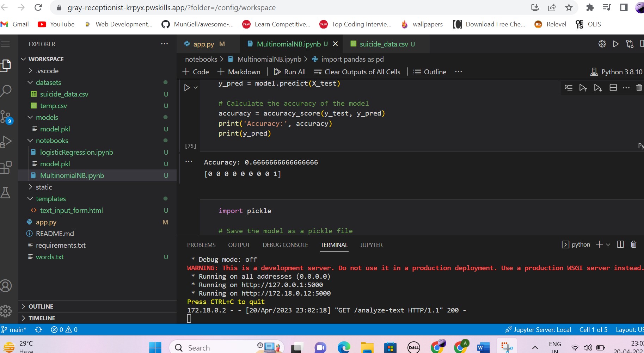Execute above cells icon
Image resolution: width=644 pixels, height=353 pixels.
pos(583,87)
